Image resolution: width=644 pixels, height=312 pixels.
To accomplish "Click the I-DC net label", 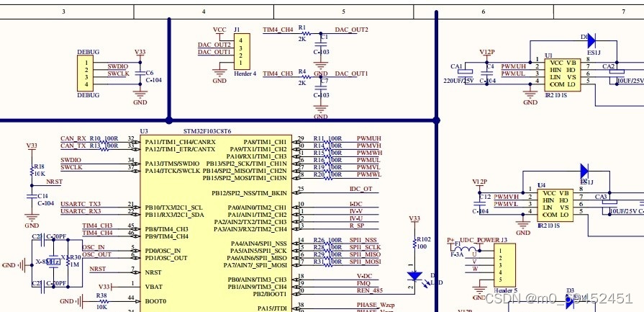I will [x=356, y=204].
